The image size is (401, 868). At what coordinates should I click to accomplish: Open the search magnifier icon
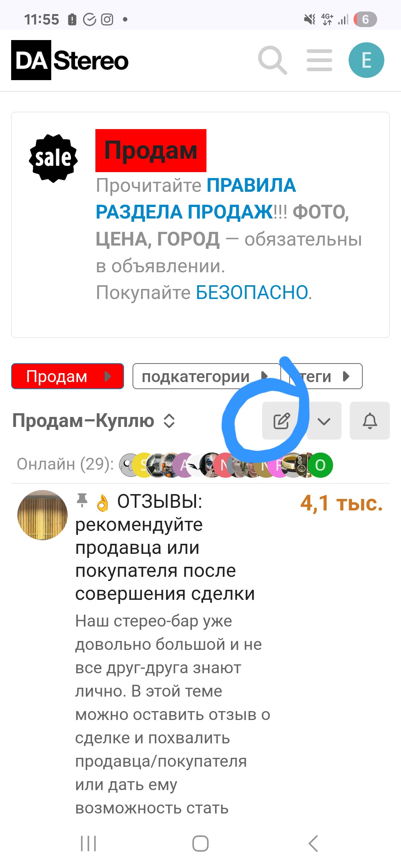(x=273, y=60)
